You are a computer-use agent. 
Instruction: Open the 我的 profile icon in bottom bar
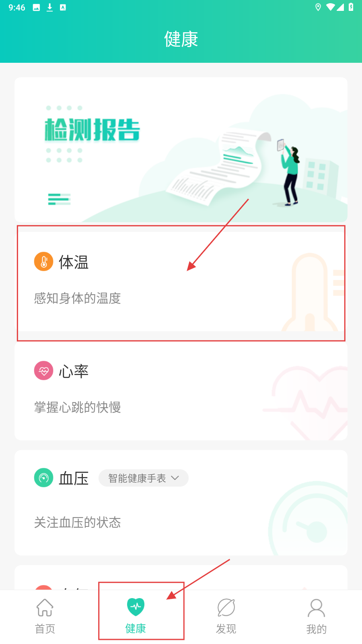(317, 608)
